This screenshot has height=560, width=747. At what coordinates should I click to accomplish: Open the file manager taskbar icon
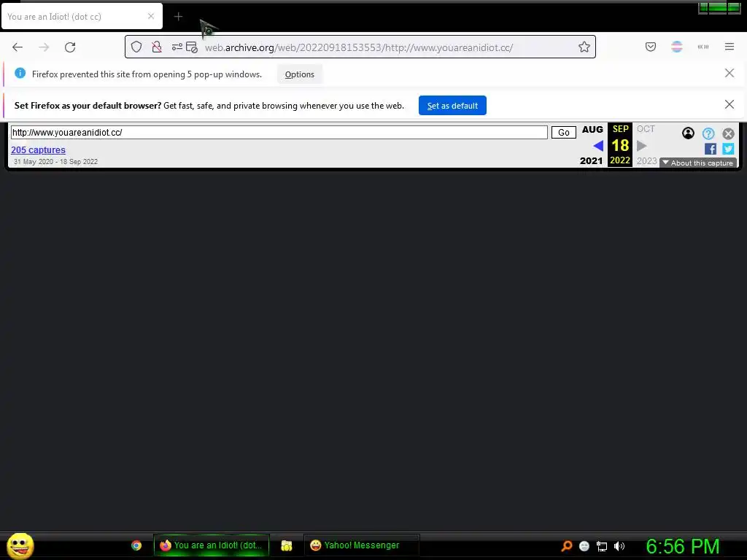[x=286, y=545]
